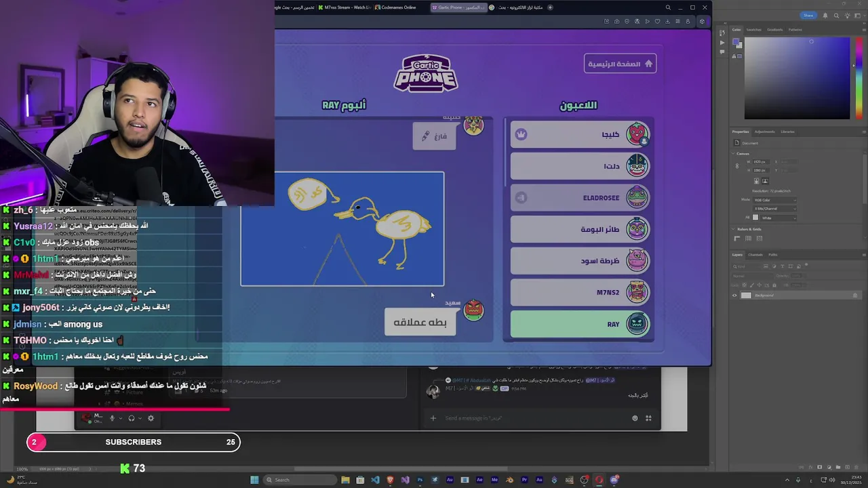Open After Effects from taskbar
The image size is (868, 488).
pos(479,480)
